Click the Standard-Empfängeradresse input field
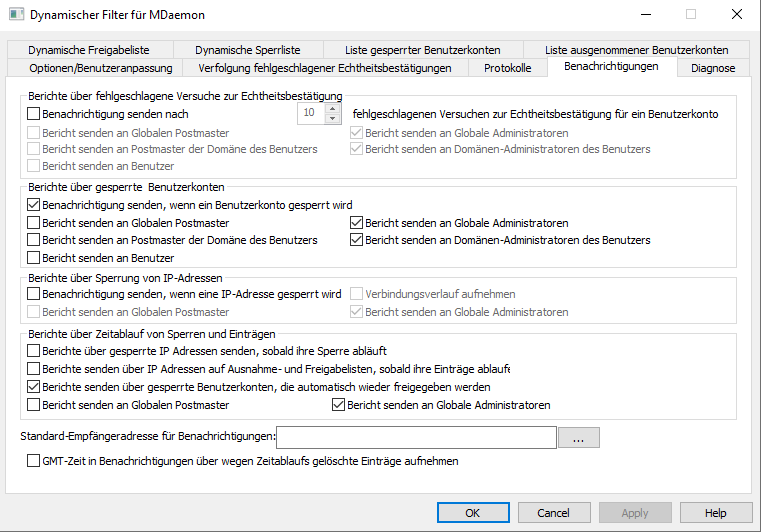Image resolution: width=761 pixels, height=532 pixels. pyautogui.click(x=415, y=437)
